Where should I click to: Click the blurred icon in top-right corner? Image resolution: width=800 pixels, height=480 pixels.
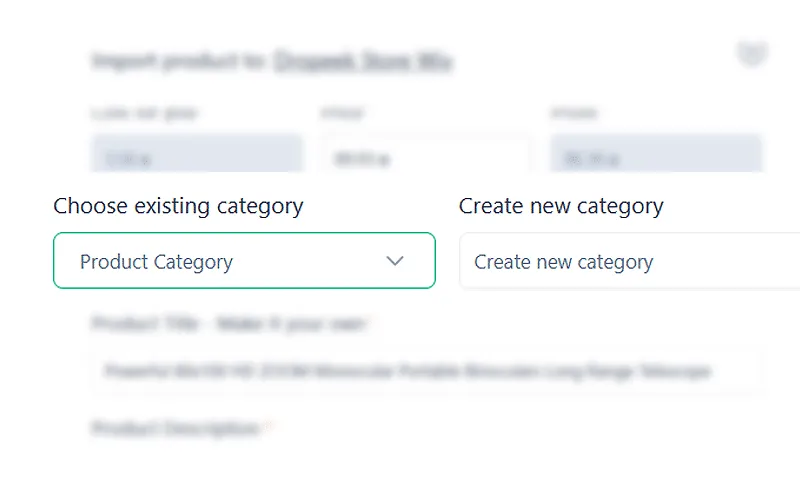point(751,54)
